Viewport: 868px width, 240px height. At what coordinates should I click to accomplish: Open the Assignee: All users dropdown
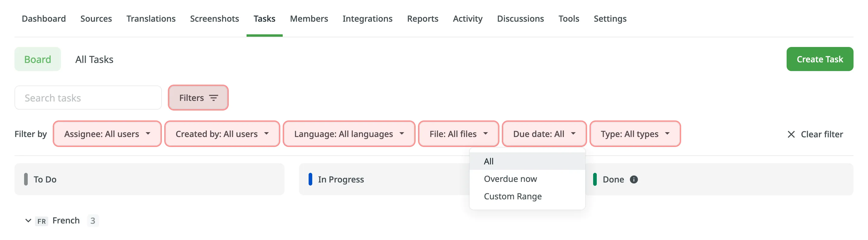tap(107, 134)
